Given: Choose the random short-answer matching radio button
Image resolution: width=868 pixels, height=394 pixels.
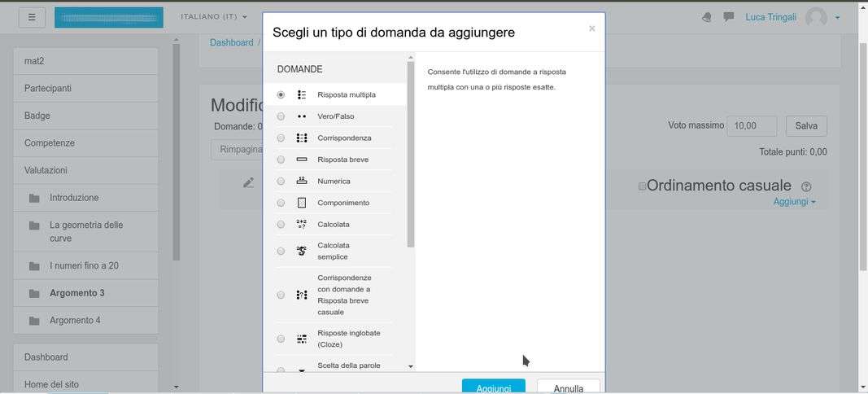Looking at the screenshot, I should (x=281, y=295).
